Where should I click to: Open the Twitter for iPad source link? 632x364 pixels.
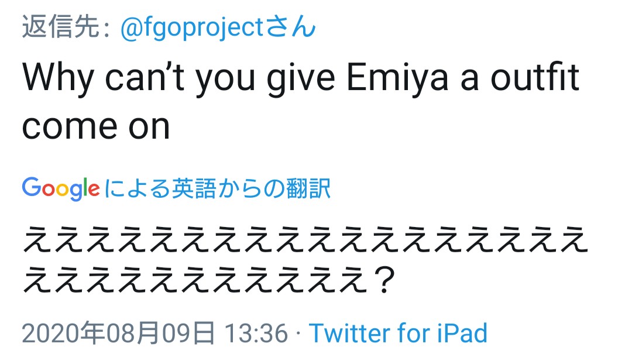click(x=398, y=334)
